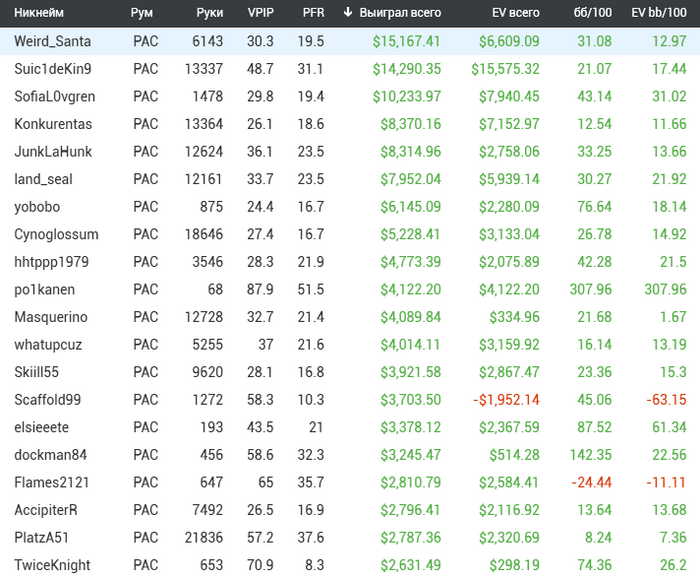Click the EV bb/100 value -63.15
The width and height of the screenshot is (700, 578).
click(666, 400)
